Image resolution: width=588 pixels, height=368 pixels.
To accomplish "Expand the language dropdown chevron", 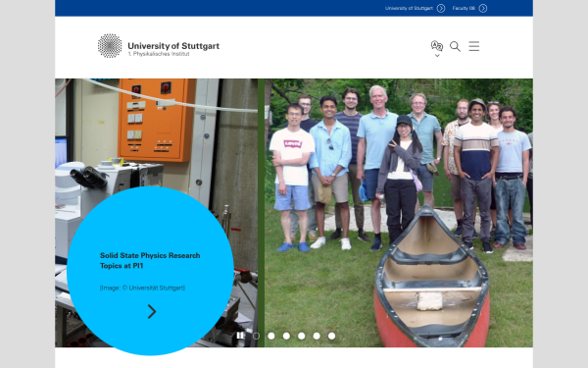I will coord(437,56).
